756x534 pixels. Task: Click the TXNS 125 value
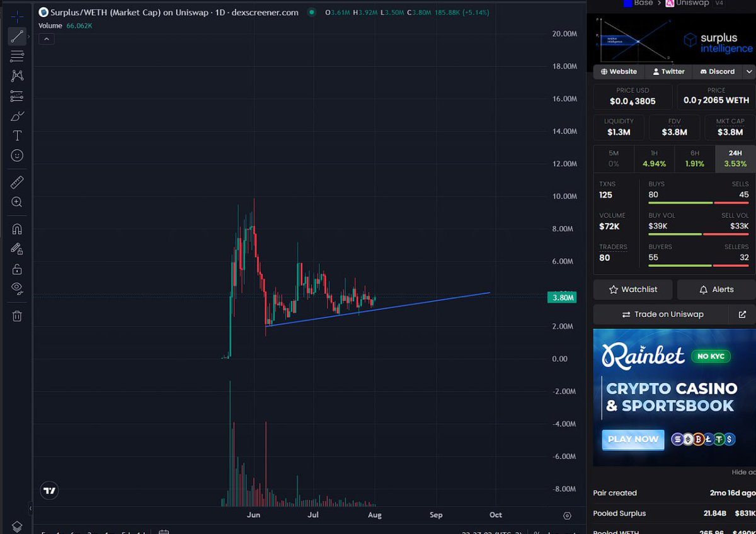(605, 195)
